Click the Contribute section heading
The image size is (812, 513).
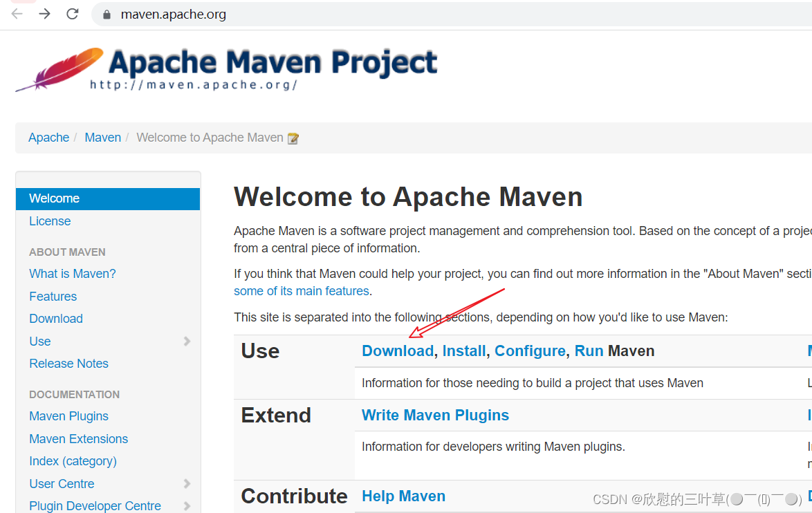coord(294,496)
